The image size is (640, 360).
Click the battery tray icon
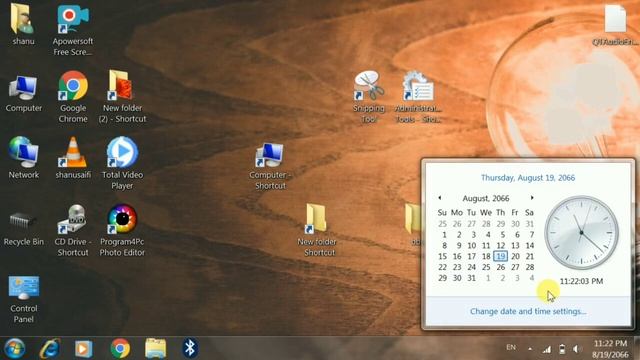point(562,349)
